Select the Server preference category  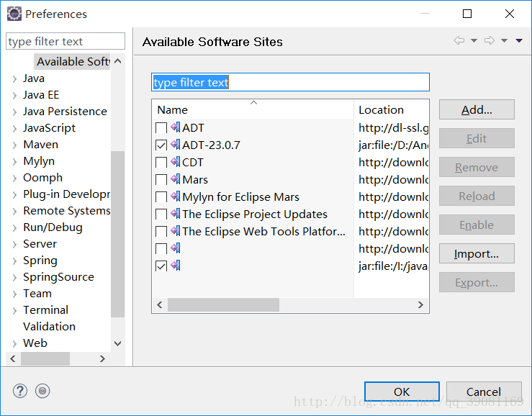[x=40, y=244]
